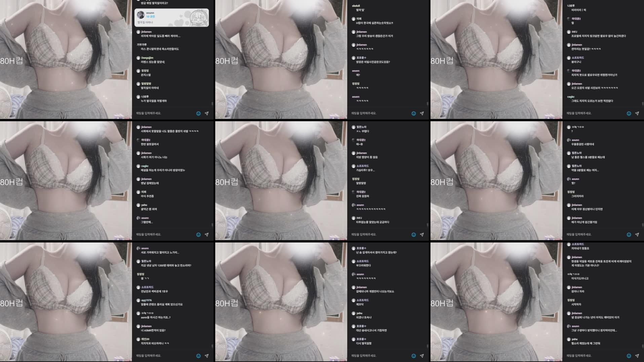The width and height of the screenshot is (644, 362).
Task: Focus chat input field in top-left frame
Action: [x=164, y=113]
